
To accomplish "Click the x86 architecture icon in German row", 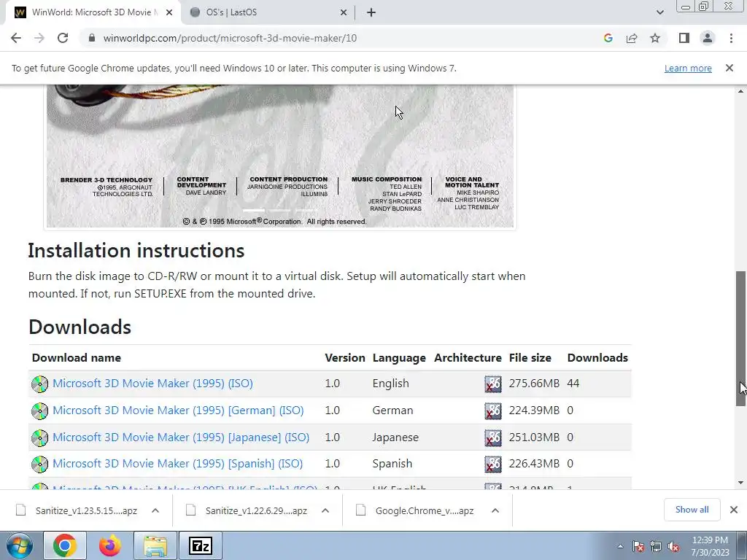I will tap(493, 411).
